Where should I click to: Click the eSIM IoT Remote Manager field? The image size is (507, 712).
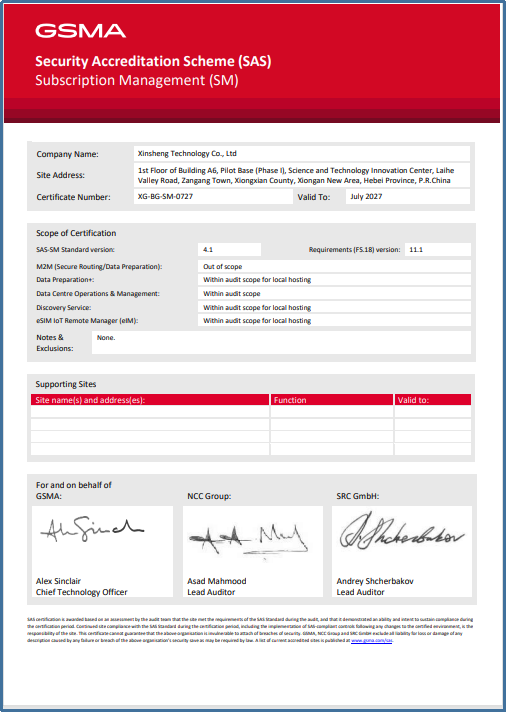(335, 321)
